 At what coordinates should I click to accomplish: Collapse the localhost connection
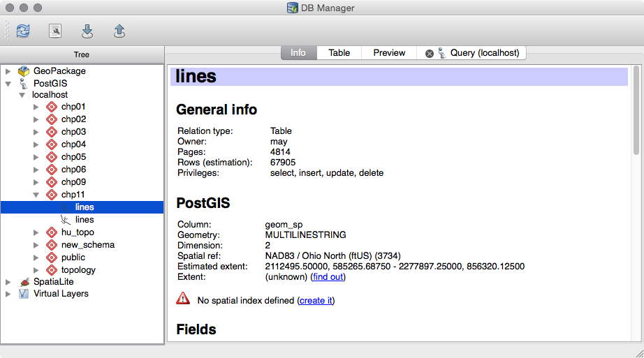pyautogui.click(x=22, y=95)
